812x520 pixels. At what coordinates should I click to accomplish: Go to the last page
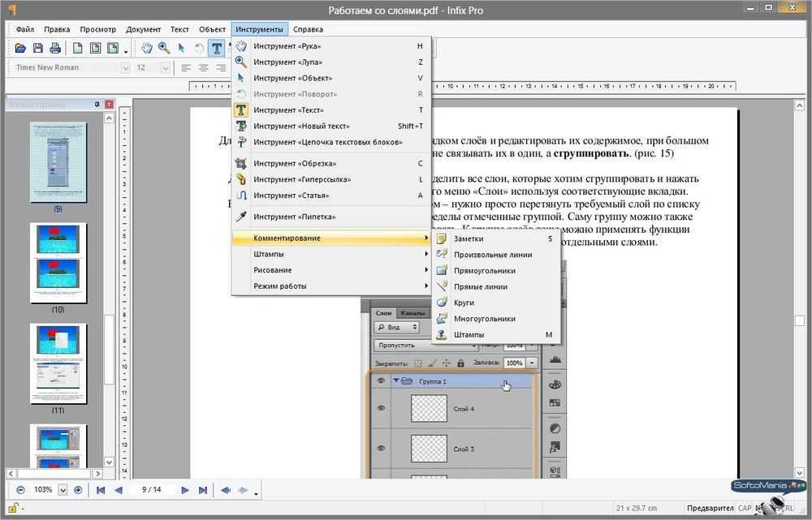(x=204, y=490)
